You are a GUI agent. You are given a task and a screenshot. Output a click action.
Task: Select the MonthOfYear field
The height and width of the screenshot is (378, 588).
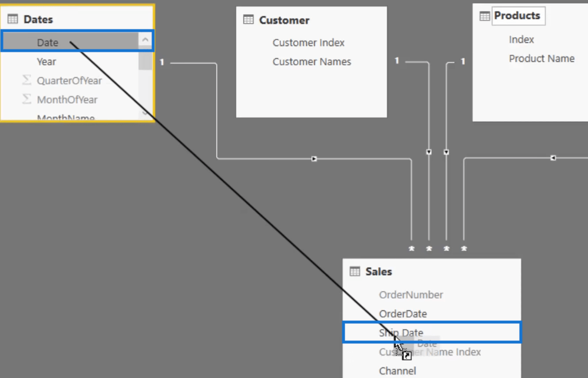click(x=67, y=100)
